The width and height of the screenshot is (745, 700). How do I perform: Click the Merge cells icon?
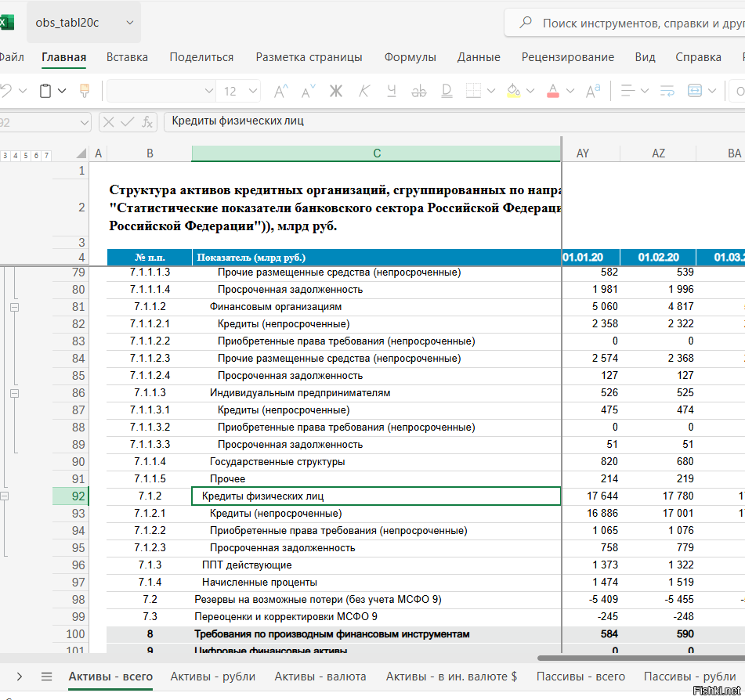tap(695, 91)
